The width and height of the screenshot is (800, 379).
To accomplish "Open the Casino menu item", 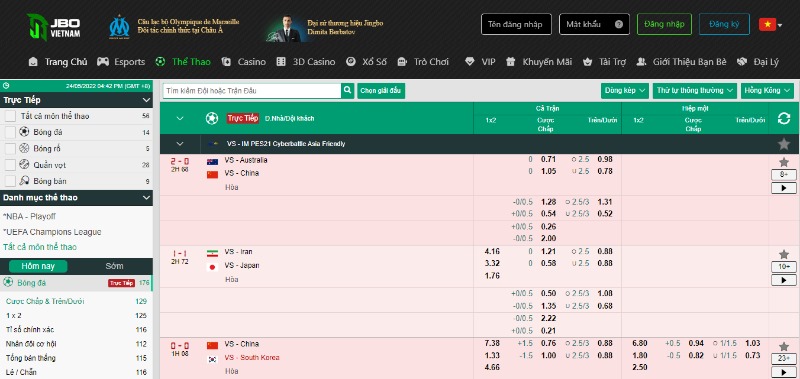I will 244,62.
